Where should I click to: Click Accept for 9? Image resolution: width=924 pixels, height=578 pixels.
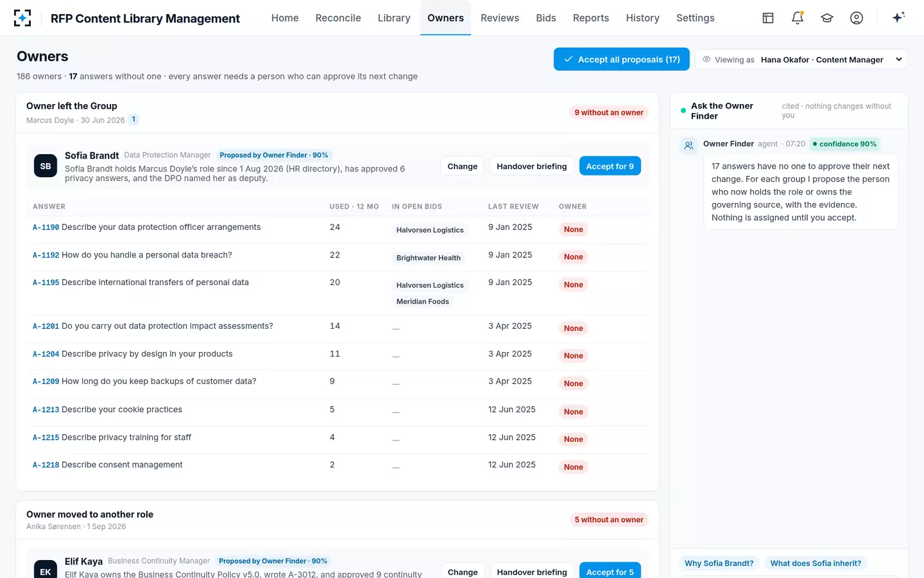tap(610, 166)
